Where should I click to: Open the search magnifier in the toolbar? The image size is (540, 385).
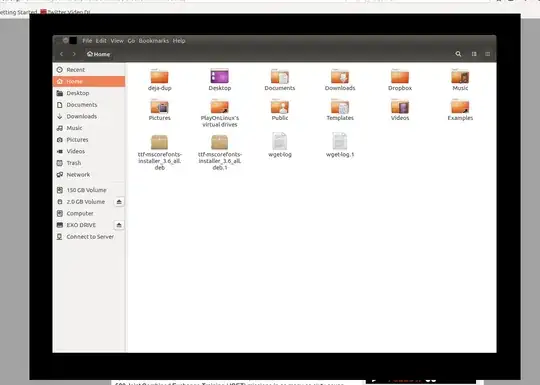pyautogui.click(x=458, y=54)
